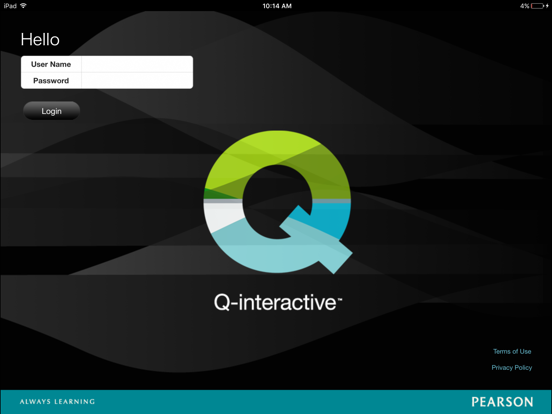Image resolution: width=552 pixels, height=414 pixels.
Task: Open the Privacy Policy link
Action: [512, 368]
